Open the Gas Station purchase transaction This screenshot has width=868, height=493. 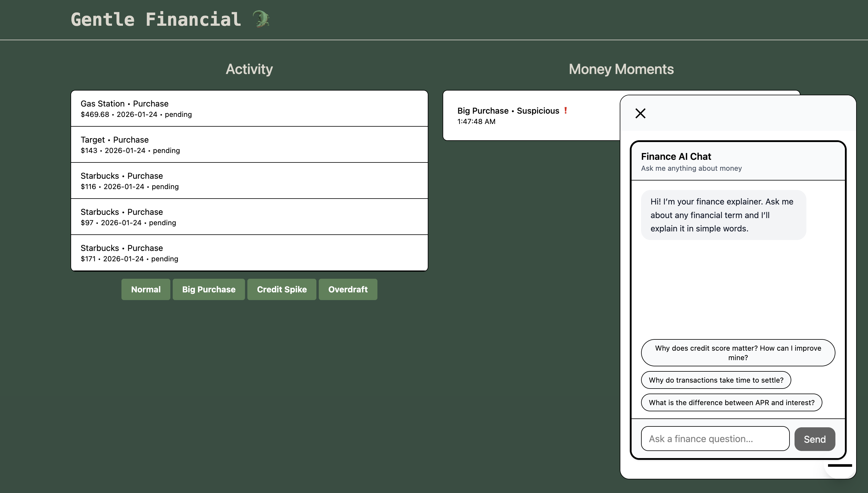(249, 108)
